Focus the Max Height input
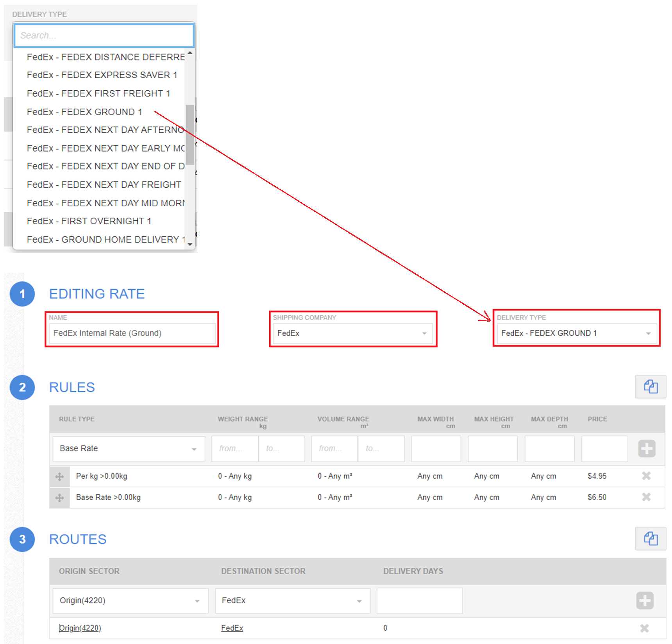Viewport: 672px width, 644px height. (x=493, y=449)
